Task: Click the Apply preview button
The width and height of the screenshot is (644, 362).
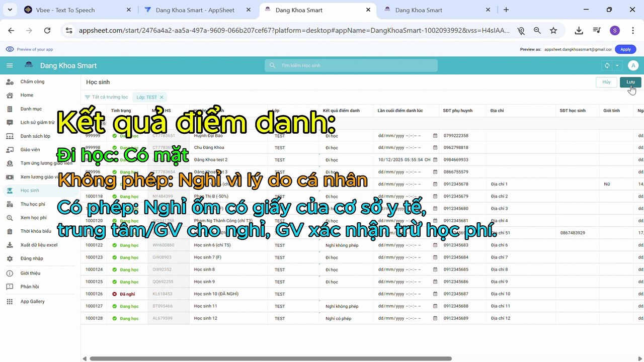Action: (625, 49)
